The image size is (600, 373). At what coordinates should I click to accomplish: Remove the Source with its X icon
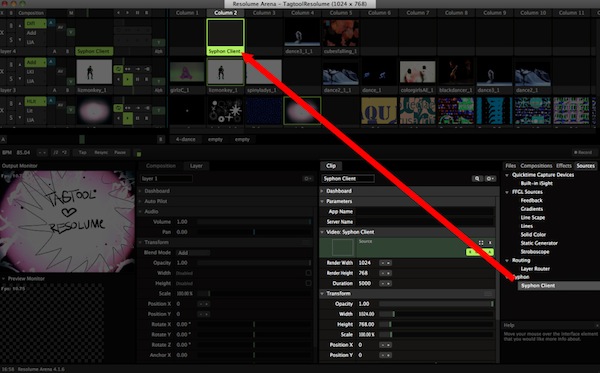pyautogui.click(x=490, y=243)
